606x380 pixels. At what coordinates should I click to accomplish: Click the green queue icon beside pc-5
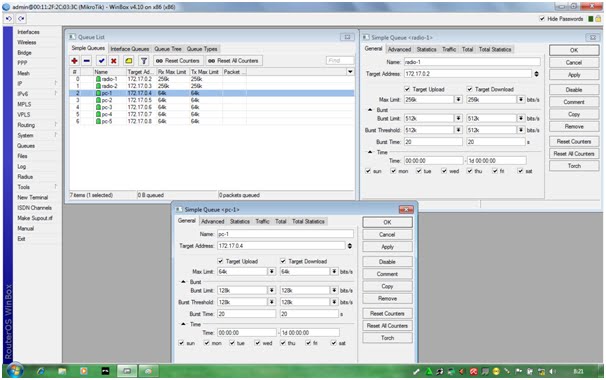coord(98,121)
